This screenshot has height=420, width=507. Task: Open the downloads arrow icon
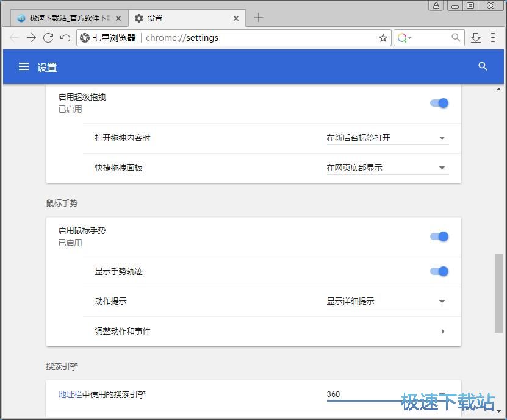coord(476,38)
